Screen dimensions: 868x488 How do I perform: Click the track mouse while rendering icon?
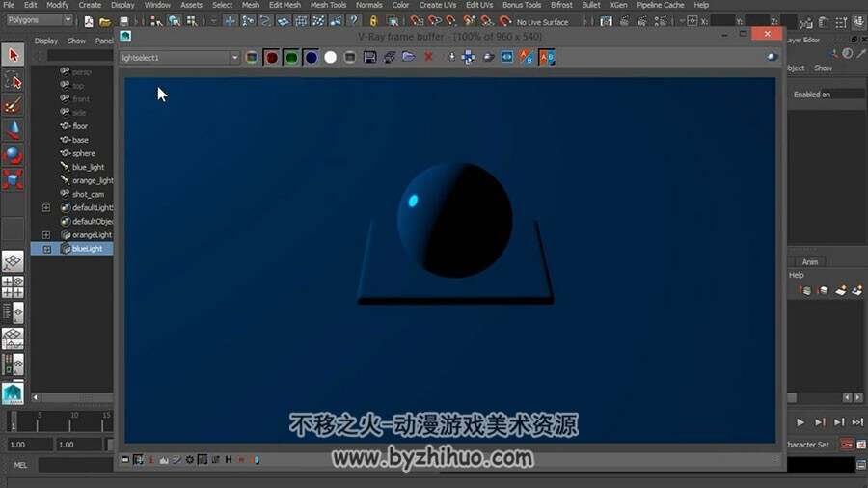click(451, 58)
